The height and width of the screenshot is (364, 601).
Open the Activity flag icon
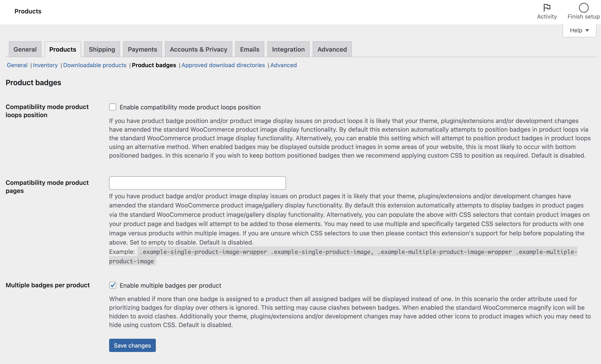[x=547, y=8]
